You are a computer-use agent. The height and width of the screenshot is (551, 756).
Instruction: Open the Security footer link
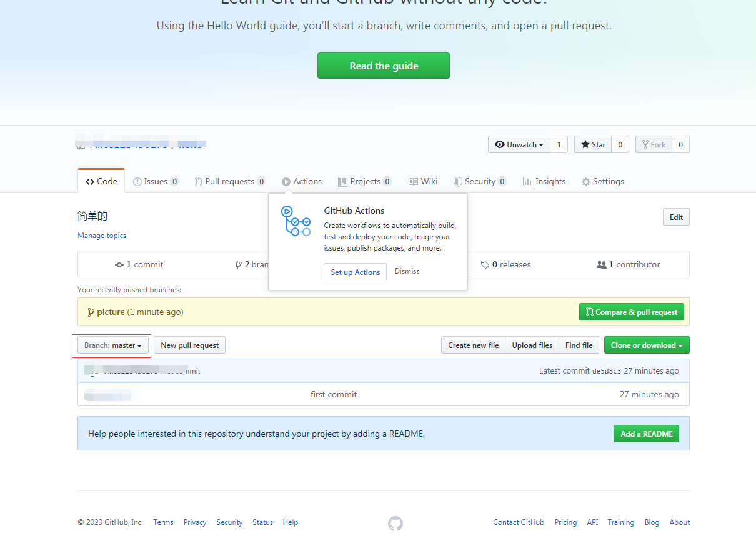(x=229, y=522)
